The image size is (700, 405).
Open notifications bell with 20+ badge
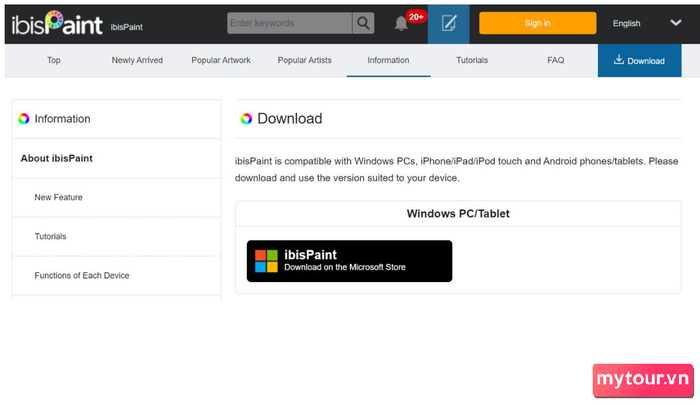click(x=403, y=22)
